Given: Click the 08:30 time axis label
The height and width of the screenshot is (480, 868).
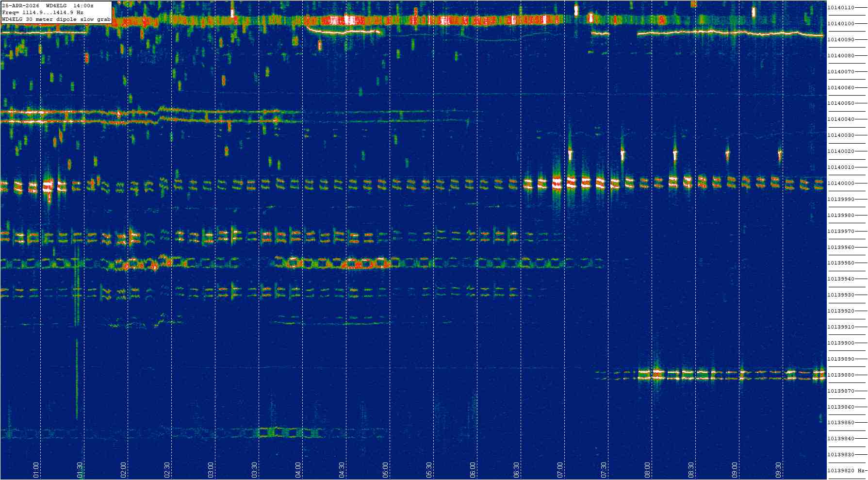Looking at the screenshot, I should click(691, 470).
